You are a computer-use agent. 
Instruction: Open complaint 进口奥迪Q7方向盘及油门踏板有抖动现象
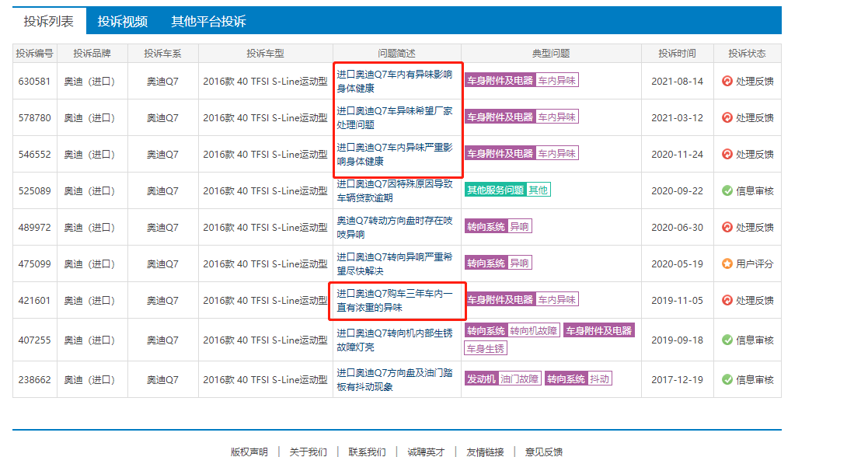[x=395, y=379]
